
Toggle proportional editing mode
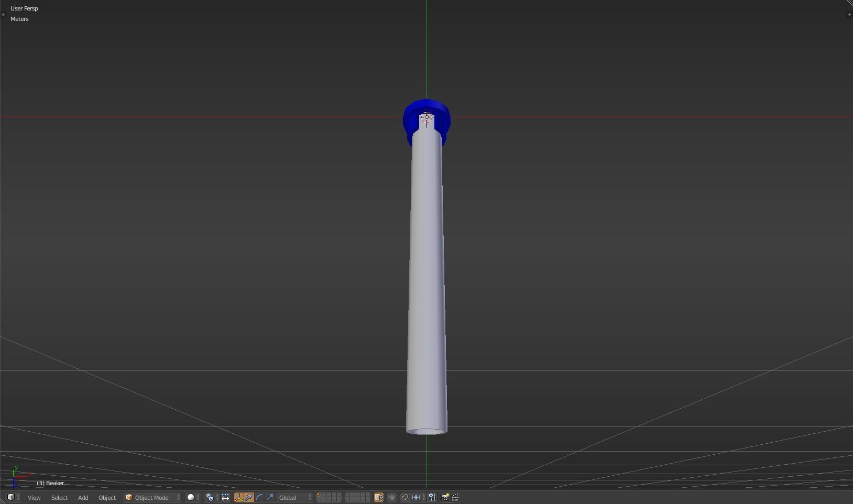tap(392, 497)
